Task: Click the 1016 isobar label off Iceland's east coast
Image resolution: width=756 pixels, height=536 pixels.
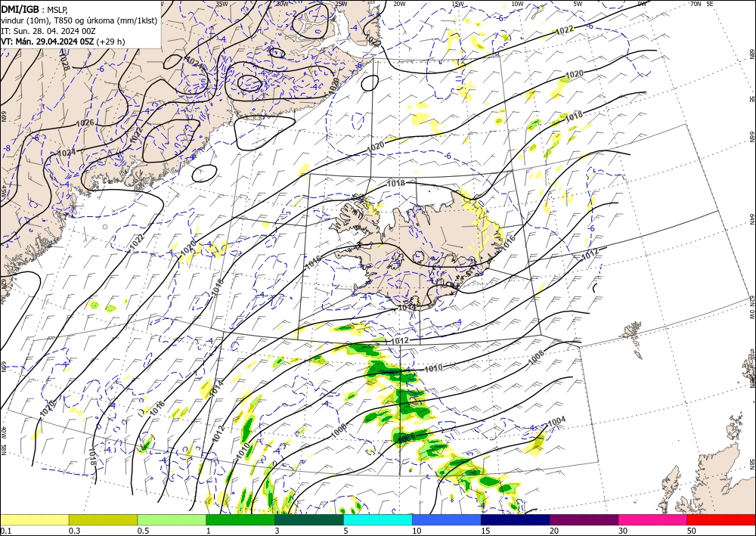Action: [508, 241]
